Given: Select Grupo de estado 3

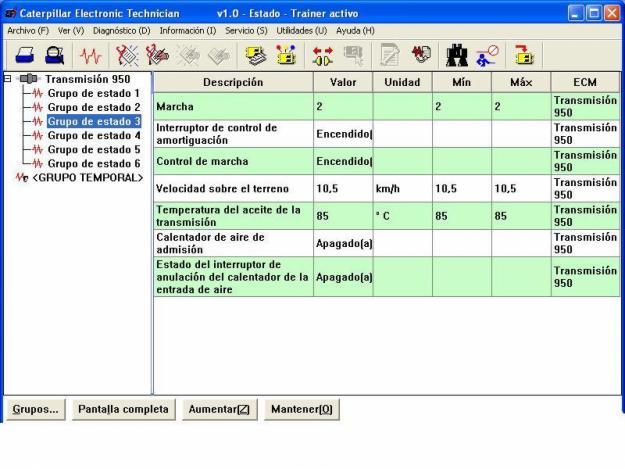Looking at the screenshot, I should tap(94, 121).
